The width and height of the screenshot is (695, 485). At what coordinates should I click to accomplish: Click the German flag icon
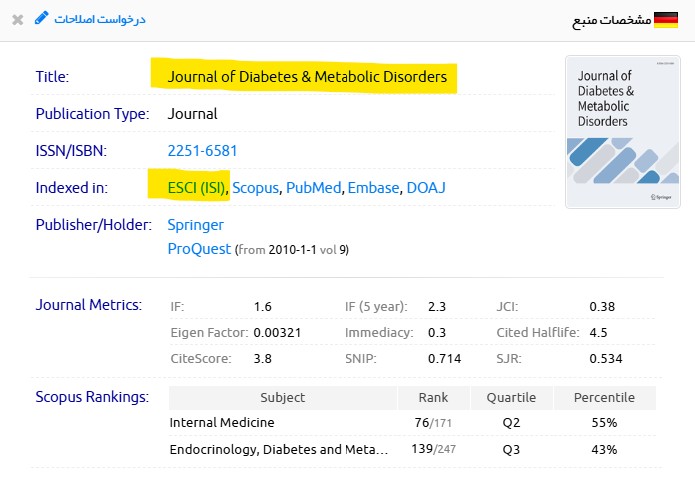667,19
